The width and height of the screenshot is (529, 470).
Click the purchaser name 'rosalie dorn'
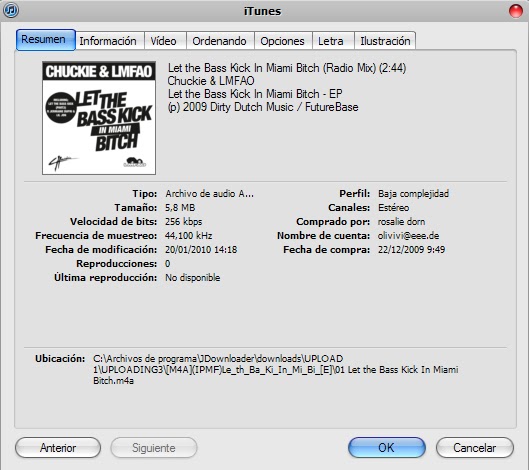click(401, 222)
